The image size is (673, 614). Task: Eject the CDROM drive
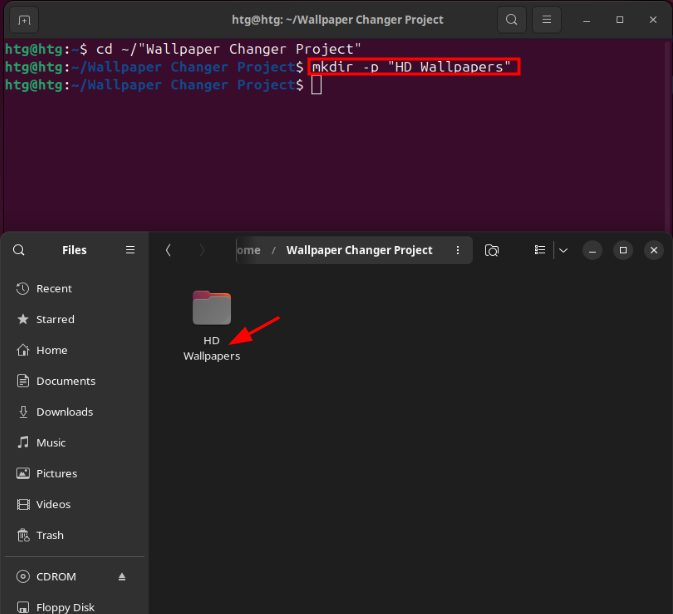(x=122, y=577)
